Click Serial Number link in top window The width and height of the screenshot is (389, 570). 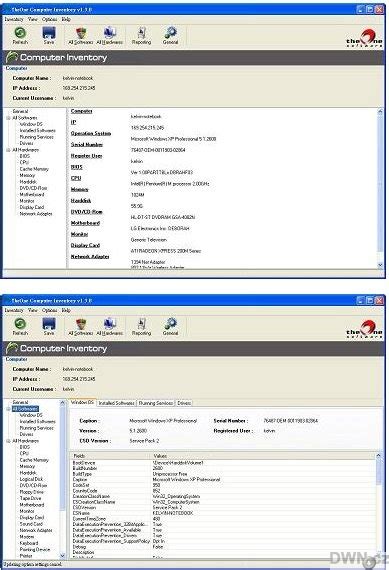pos(87,145)
